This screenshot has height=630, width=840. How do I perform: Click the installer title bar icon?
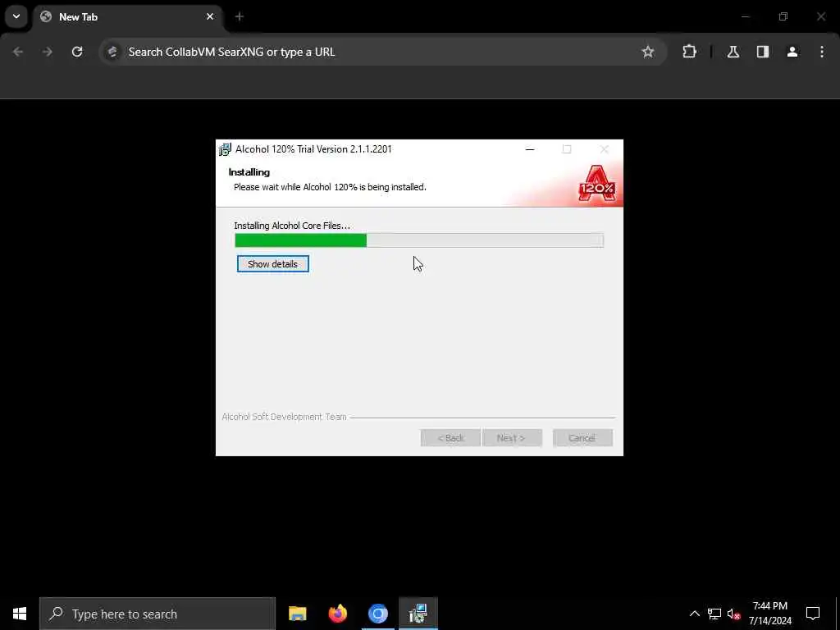coord(225,149)
